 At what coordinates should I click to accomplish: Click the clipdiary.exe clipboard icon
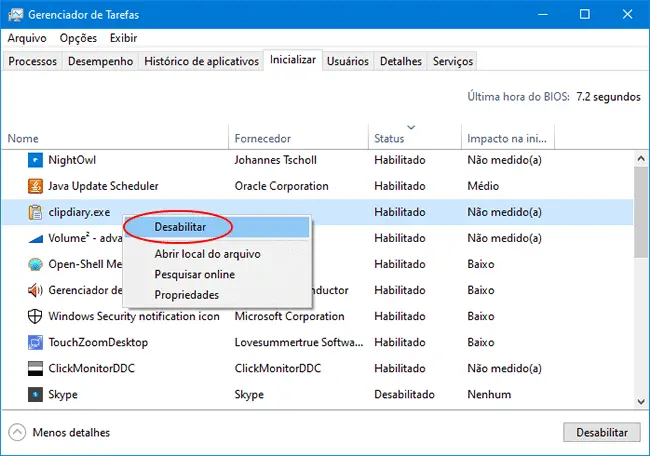(35, 212)
